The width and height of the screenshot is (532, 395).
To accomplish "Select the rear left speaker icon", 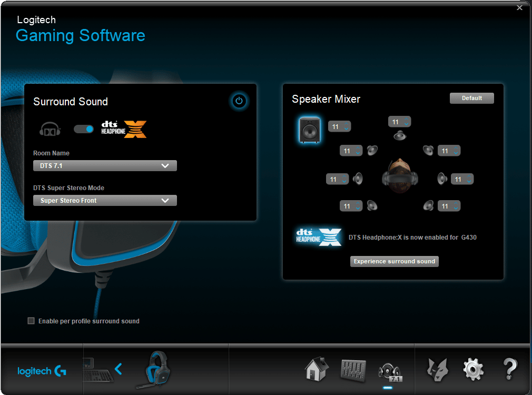I will pos(372,205).
